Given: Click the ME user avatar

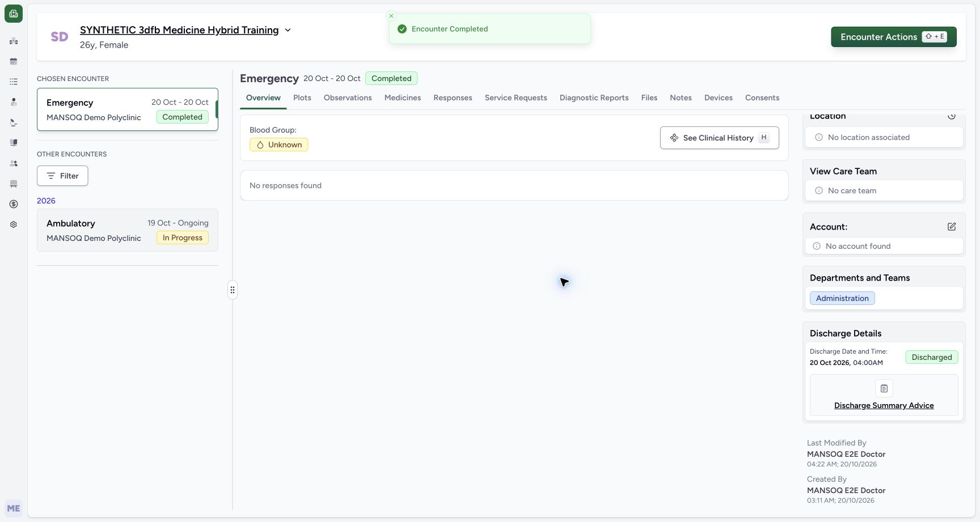Looking at the screenshot, I should tap(14, 508).
